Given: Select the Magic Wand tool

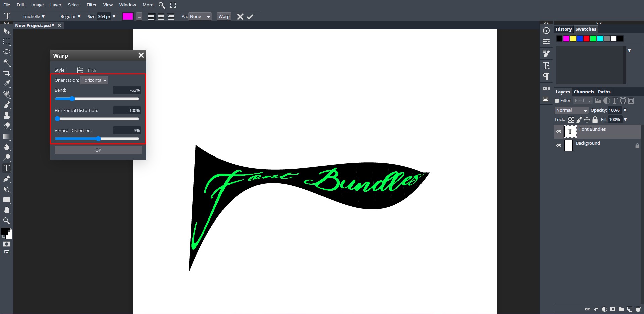Looking at the screenshot, I should (x=7, y=63).
